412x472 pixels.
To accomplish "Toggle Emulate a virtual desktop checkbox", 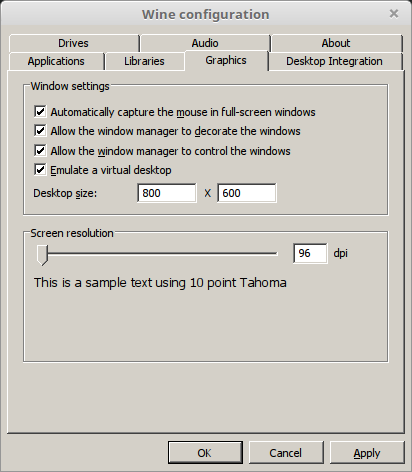I will (40, 170).
